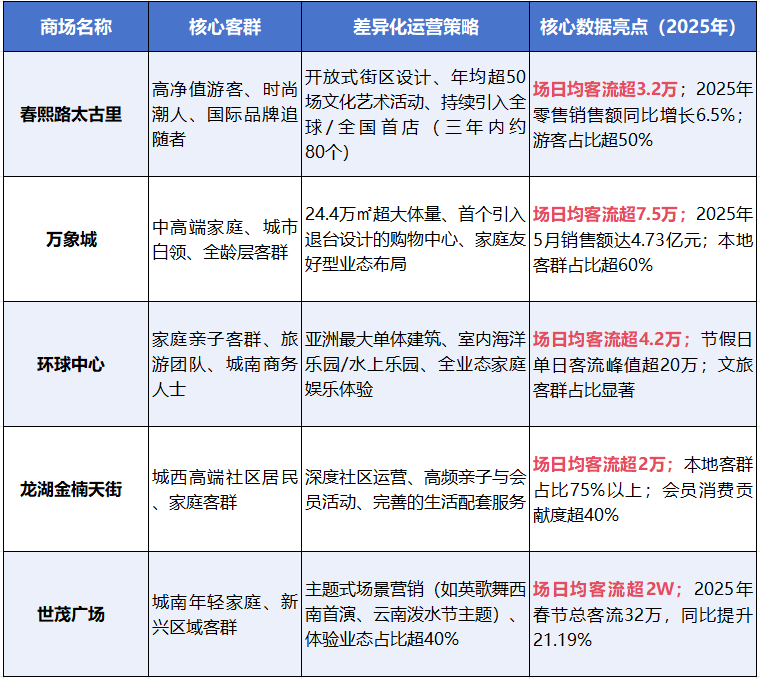
Task: Select the 龙湖金楠天街 mall name cell
Action: coord(76,490)
